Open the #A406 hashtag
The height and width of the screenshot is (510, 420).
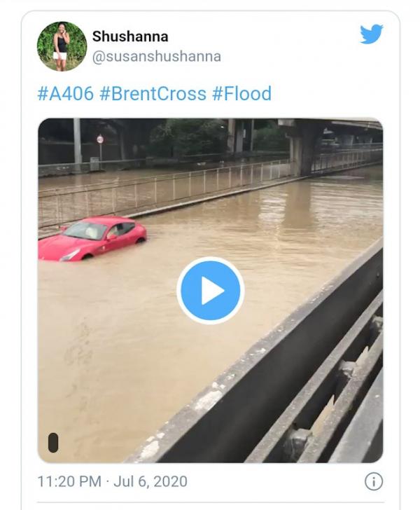point(65,94)
